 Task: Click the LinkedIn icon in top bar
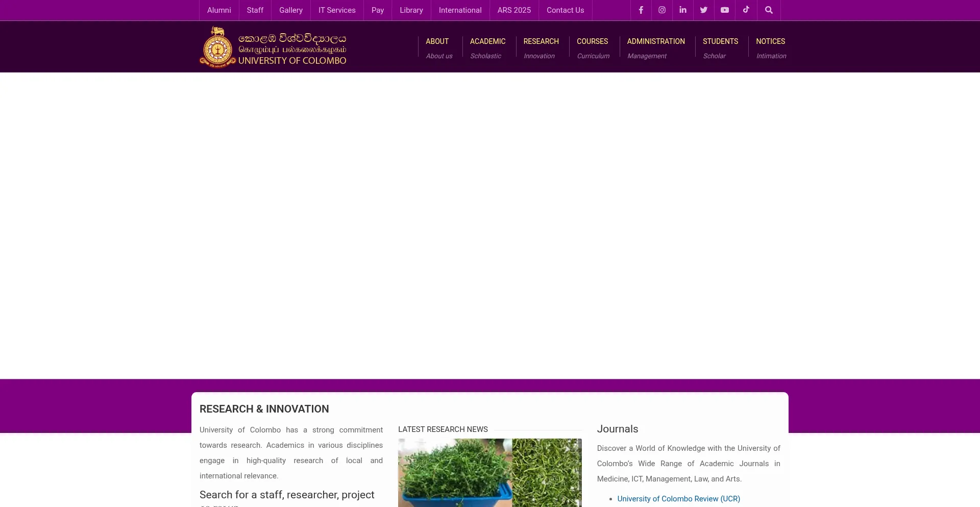pos(682,10)
